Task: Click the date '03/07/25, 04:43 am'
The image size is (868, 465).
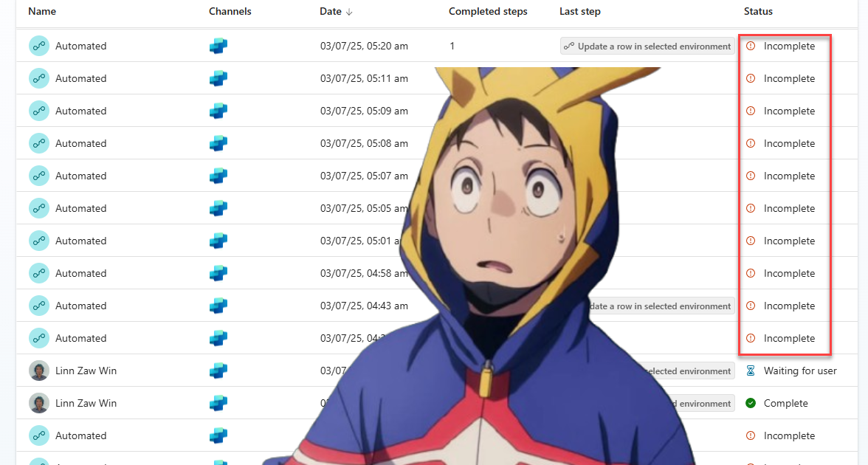Action: pyautogui.click(x=365, y=306)
